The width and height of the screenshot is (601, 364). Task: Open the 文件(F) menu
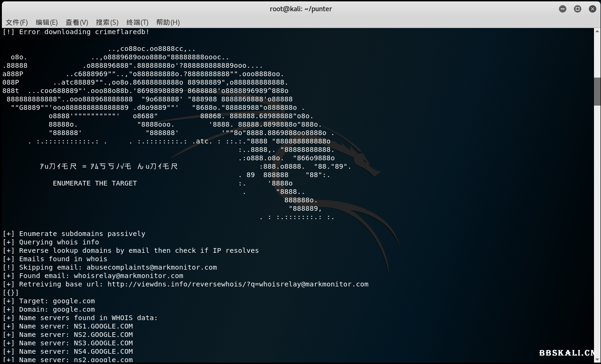tap(17, 22)
